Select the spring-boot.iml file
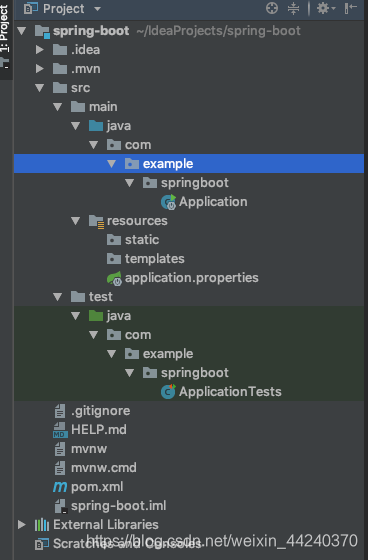The width and height of the screenshot is (368, 560). click(x=110, y=506)
